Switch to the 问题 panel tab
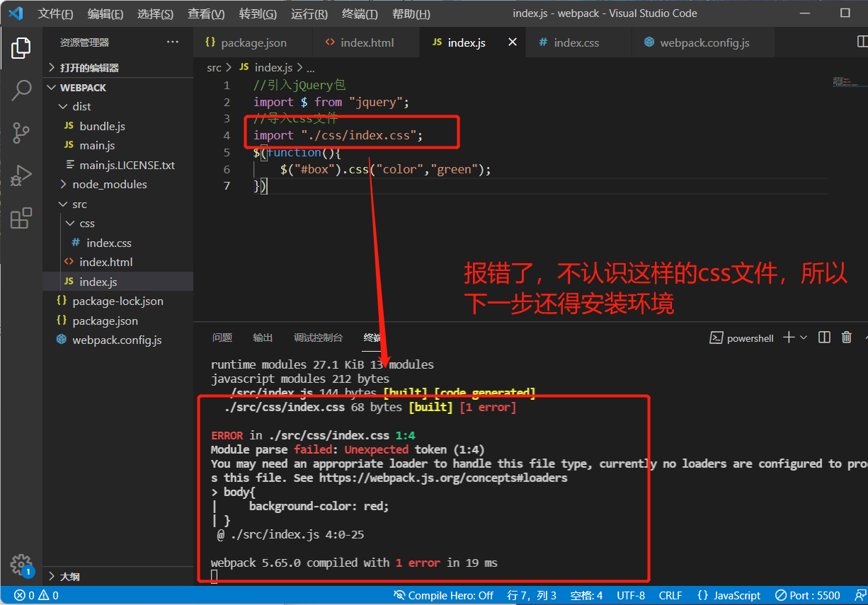868x605 pixels. coord(222,338)
